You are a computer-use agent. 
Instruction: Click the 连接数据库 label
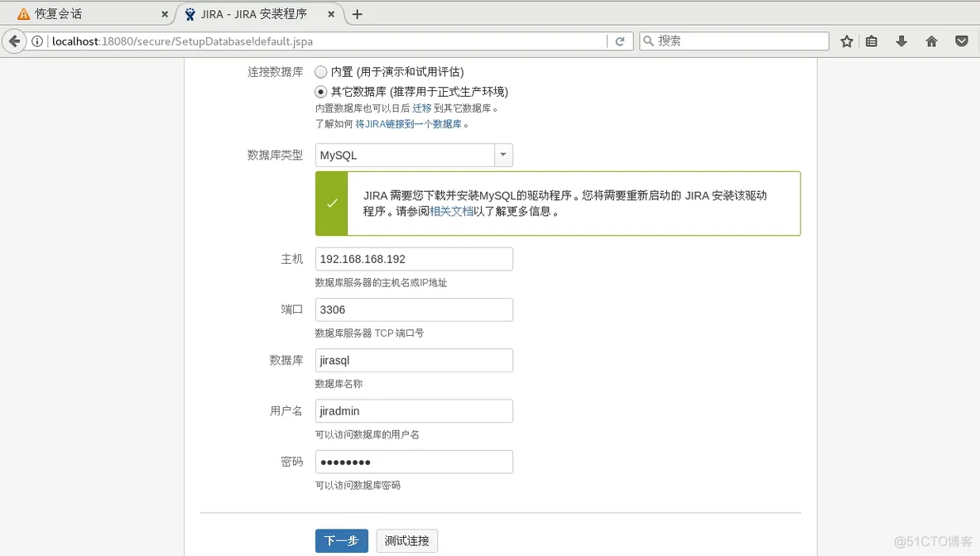click(275, 72)
